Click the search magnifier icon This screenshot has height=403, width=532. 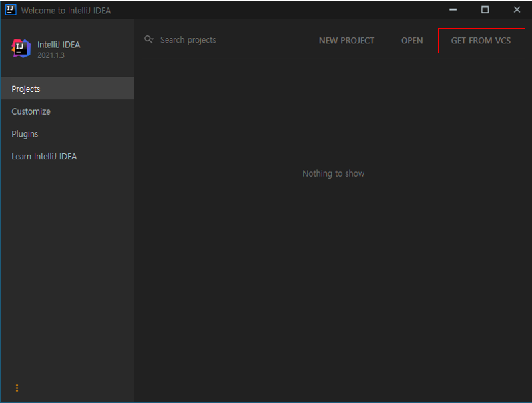(149, 40)
